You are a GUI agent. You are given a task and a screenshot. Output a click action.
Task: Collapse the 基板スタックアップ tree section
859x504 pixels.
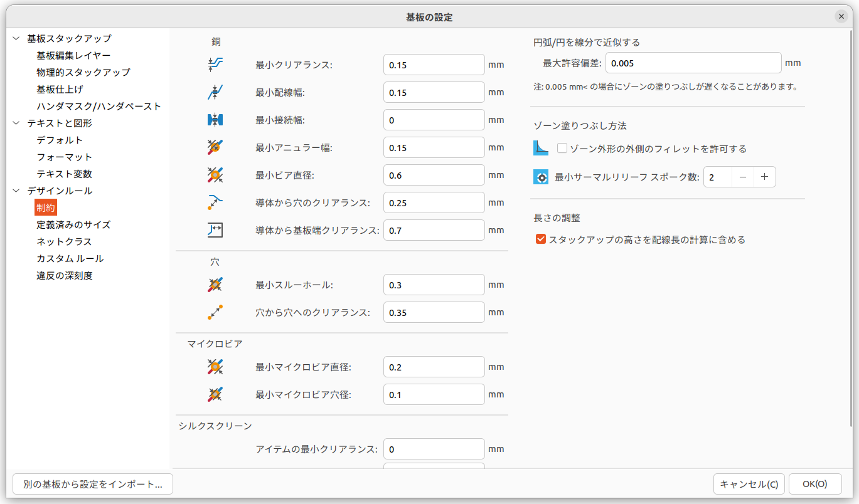(16, 38)
